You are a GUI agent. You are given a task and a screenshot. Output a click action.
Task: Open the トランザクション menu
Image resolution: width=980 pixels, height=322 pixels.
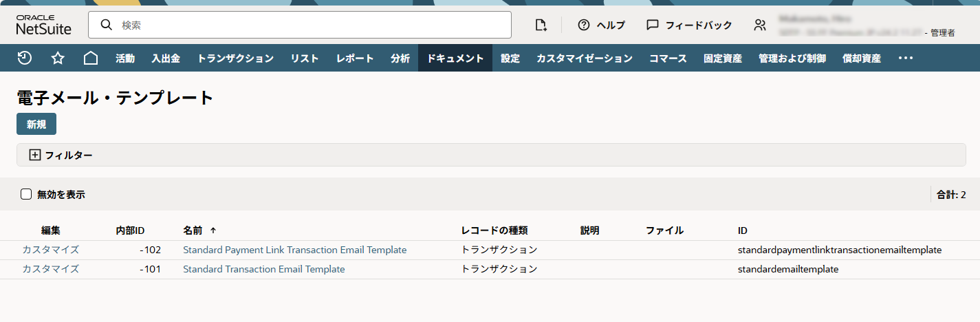tap(235, 58)
